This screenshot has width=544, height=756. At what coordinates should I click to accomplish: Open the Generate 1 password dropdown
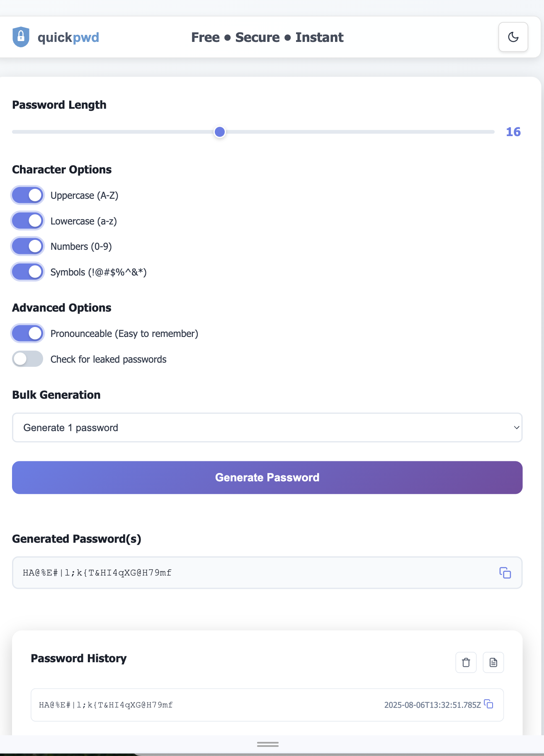coord(267,427)
